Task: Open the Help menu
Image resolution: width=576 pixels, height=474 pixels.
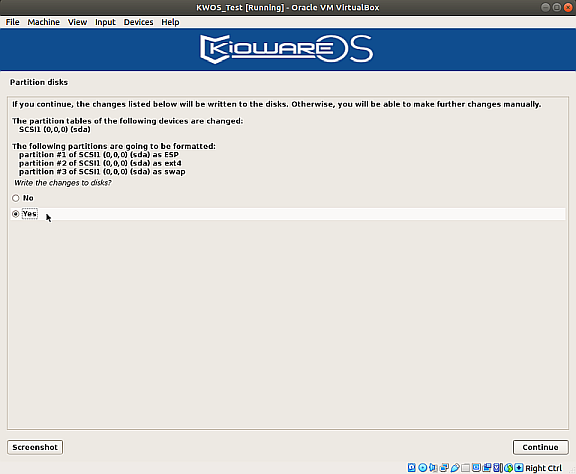Action: point(170,22)
